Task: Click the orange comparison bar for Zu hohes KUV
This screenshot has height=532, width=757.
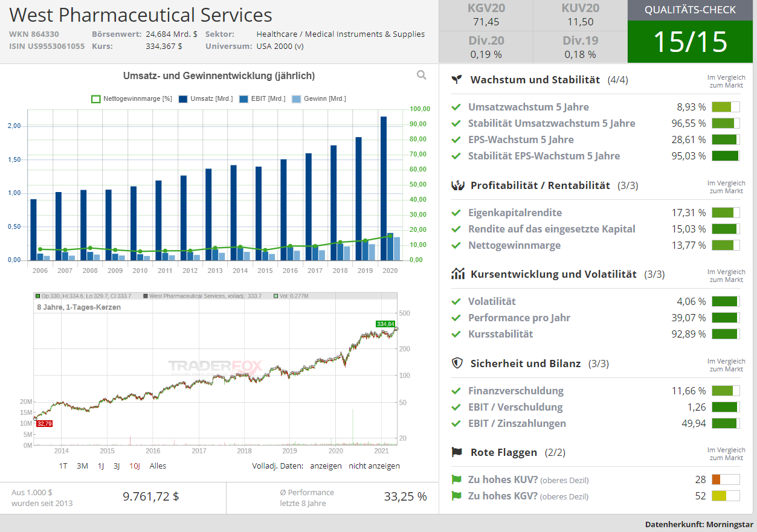Action: (726, 479)
